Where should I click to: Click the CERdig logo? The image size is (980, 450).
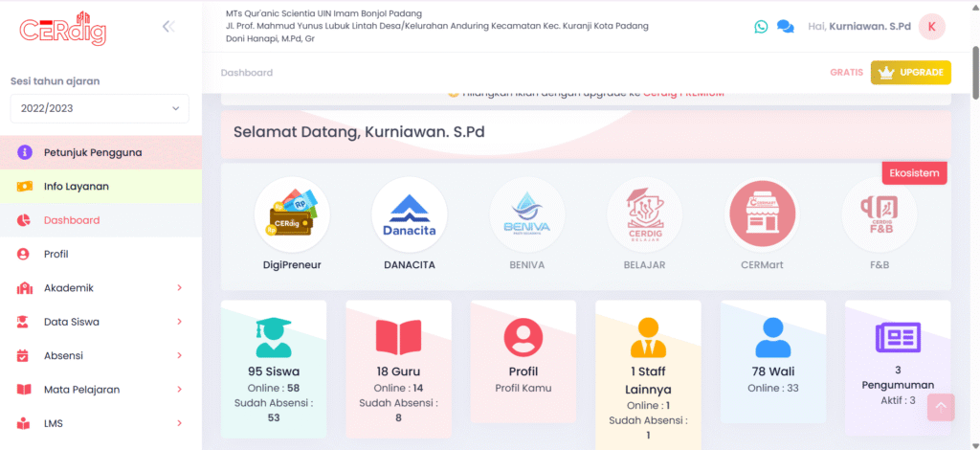pyautogui.click(x=62, y=28)
